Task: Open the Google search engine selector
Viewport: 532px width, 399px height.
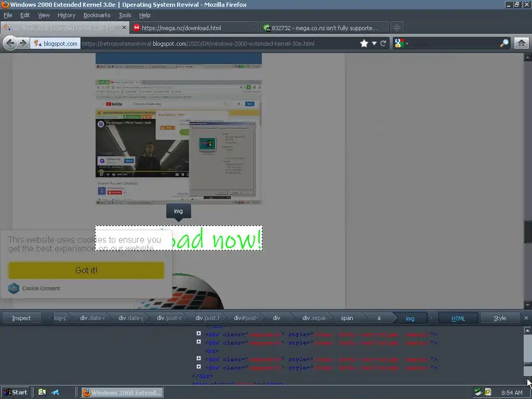Action: (401, 44)
